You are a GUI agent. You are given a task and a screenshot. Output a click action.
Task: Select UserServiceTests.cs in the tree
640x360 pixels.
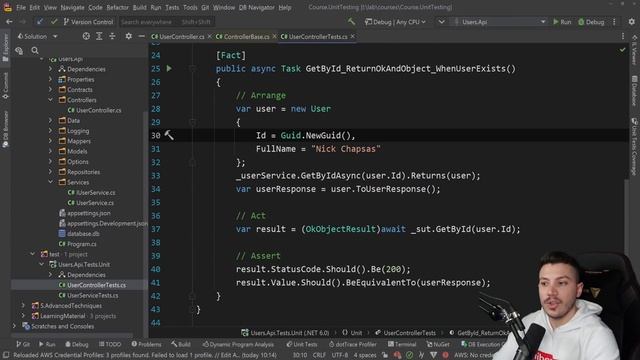pyautogui.click(x=89, y=295)
